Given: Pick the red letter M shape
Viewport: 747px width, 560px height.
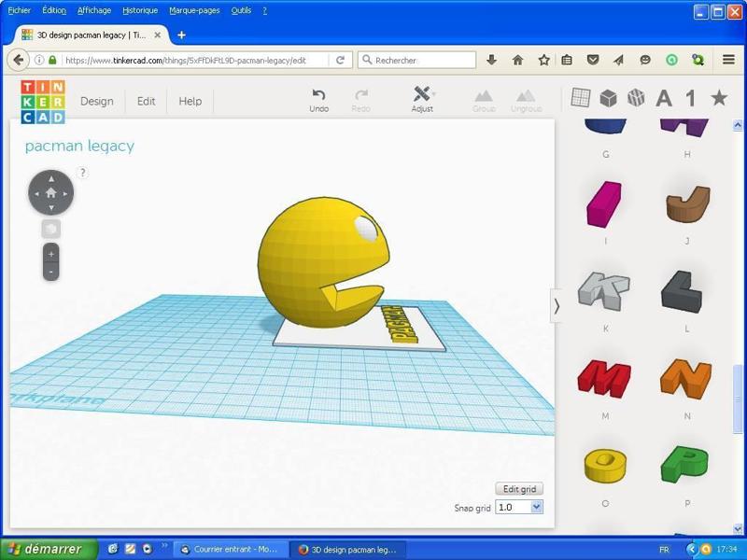Looking at the screenshot, I should pyautogui.click(x=604, y=379).
